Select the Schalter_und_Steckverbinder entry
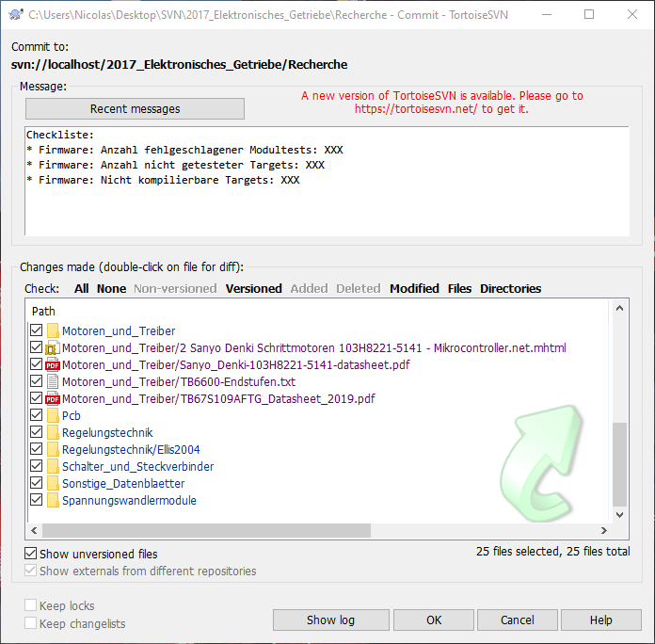Image resolution: width=655 pixels, height=644 pixels. [x=137, y=466]
